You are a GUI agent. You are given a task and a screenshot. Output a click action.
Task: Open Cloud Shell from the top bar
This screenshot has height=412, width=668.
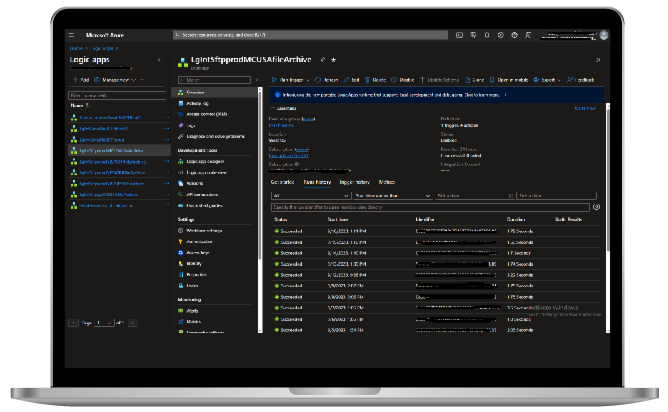point(459,35)
